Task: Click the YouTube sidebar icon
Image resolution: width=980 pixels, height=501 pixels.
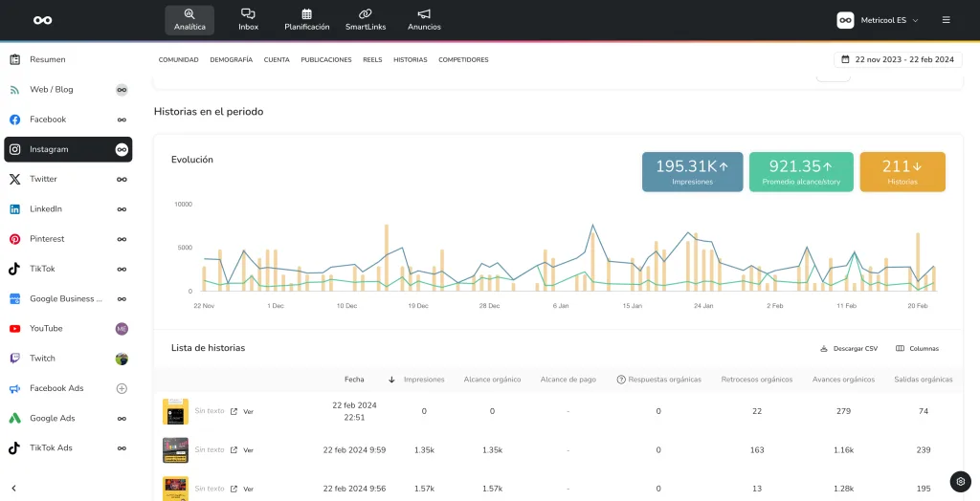Action: coord(15,329)
